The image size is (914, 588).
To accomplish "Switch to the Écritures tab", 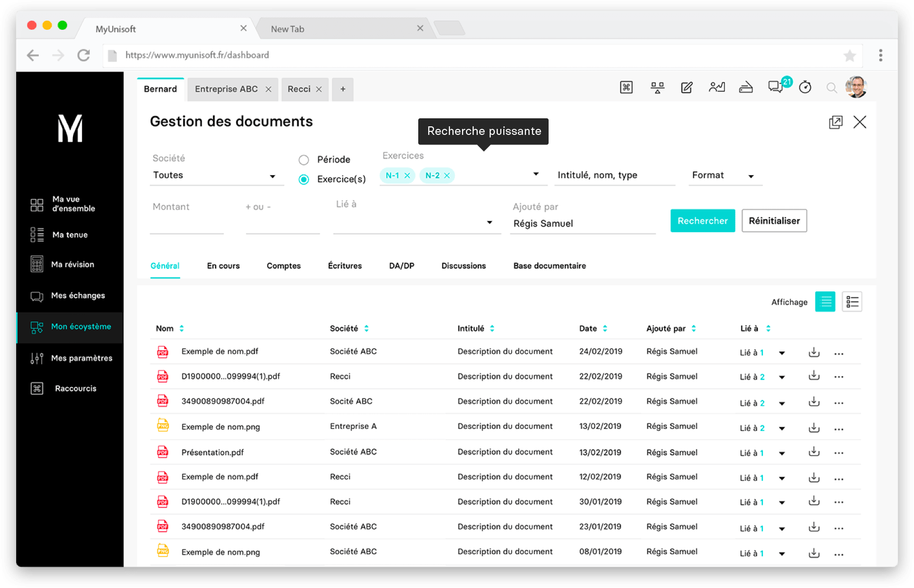I will [345, 266].
